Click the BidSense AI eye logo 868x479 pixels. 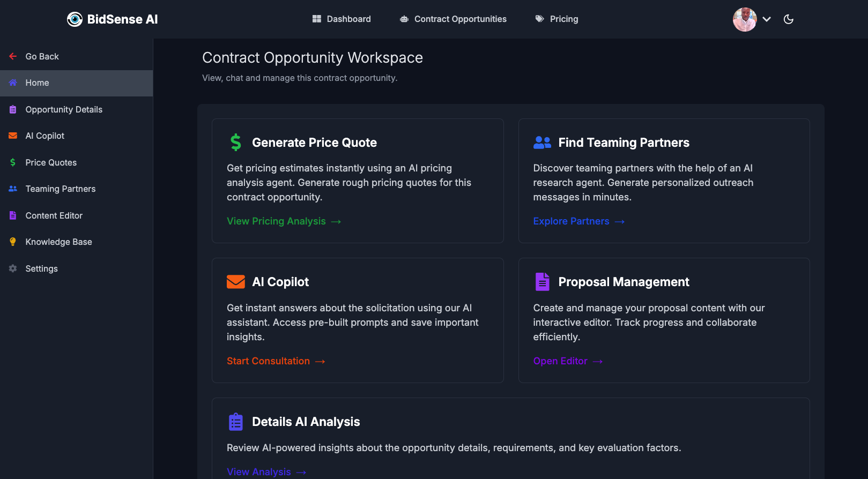[75, 19]
